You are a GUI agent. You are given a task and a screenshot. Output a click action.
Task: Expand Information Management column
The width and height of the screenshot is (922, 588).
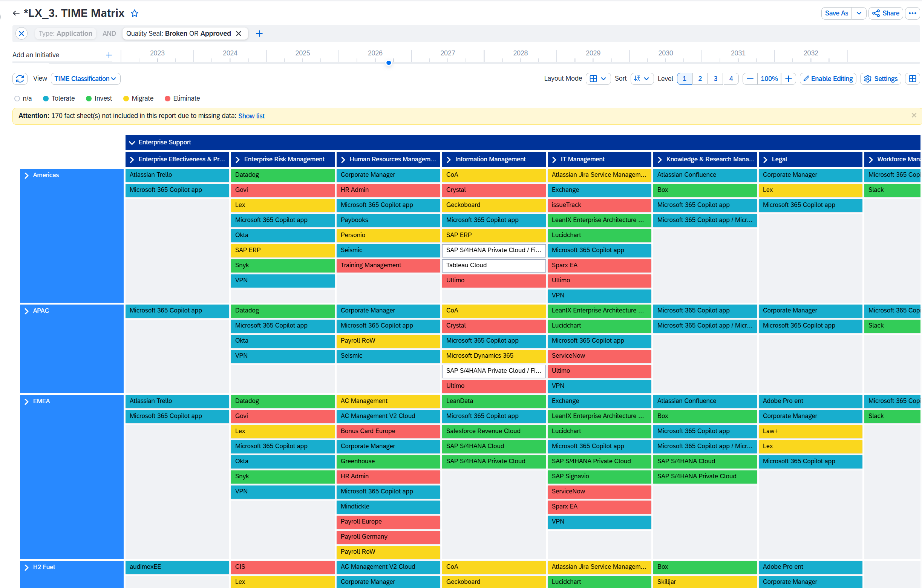tap(449, 160)
